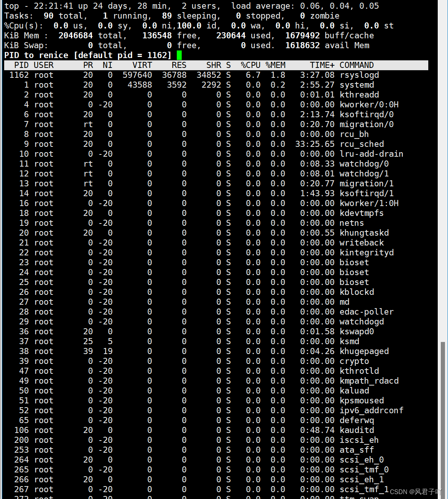This screenshot has width=448, height=499.
Task: Click the %CPU column header
Action: click(250, 65)
